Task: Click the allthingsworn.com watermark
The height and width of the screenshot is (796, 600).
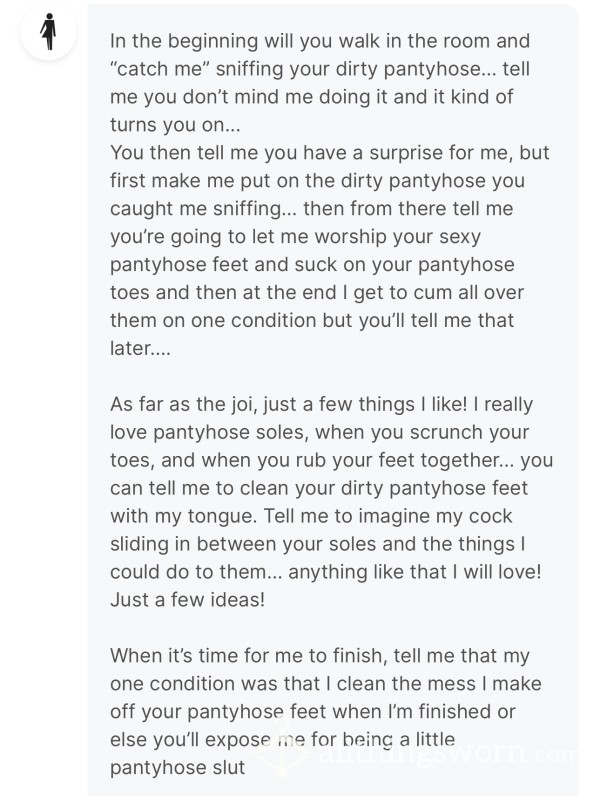Action: tap(447, 755)
